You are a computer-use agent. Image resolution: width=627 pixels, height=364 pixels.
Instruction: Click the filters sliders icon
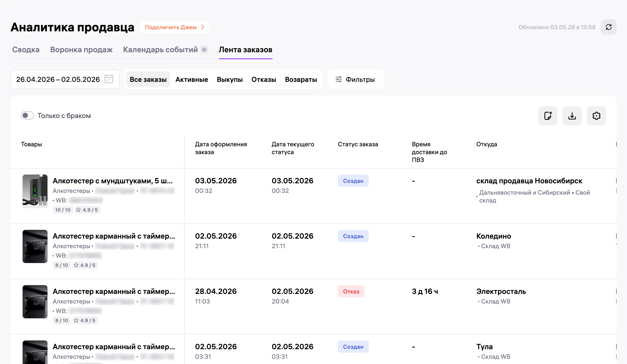339,79
